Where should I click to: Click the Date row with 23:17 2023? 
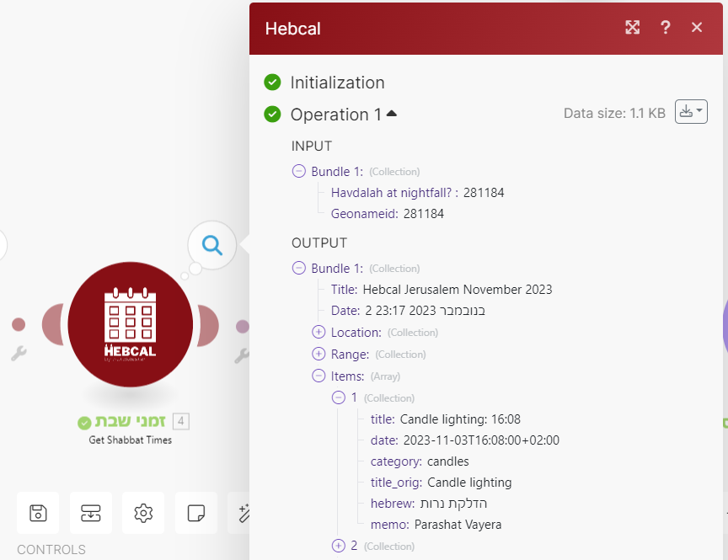[x=408, y=311]
